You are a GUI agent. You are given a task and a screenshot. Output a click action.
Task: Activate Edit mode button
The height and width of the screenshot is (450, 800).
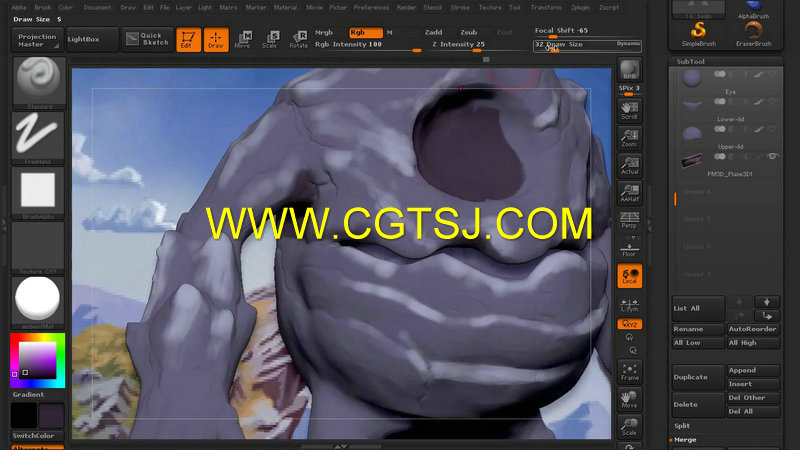click(188, 40)
